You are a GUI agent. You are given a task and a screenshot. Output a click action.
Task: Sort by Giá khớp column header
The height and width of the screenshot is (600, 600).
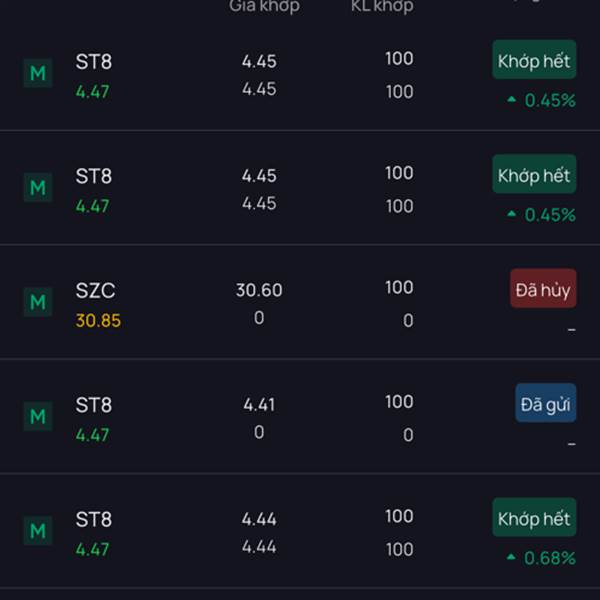(x=264, y=6)
